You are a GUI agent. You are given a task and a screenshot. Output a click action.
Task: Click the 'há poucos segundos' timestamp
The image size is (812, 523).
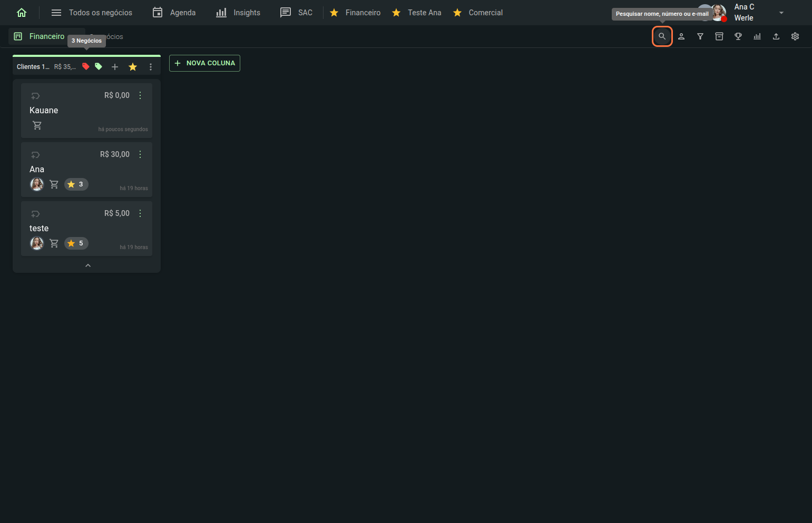123,130
